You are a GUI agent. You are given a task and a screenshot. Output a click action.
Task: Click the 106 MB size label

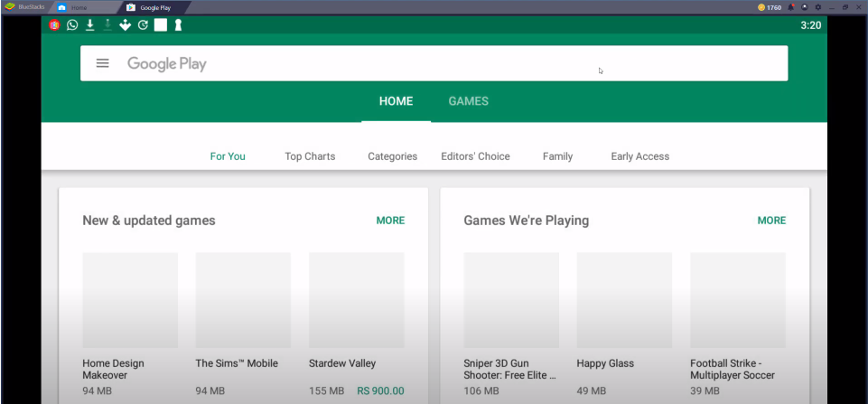coord(481,391)
